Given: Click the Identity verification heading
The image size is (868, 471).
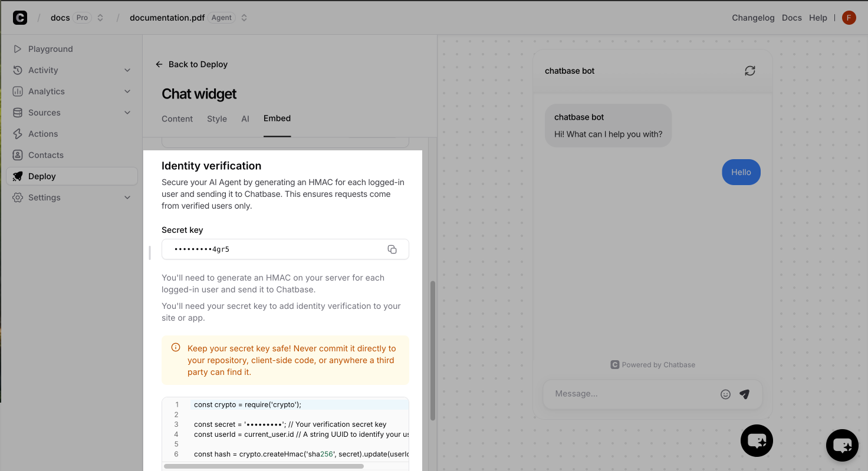Looking at the screenshot, I should point(211,166).
